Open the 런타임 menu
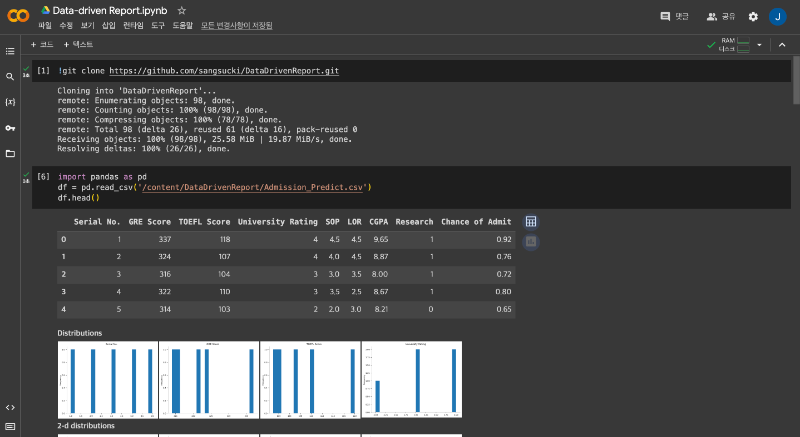This screenshot has height=437, width=800. click(x=133, y=25)
